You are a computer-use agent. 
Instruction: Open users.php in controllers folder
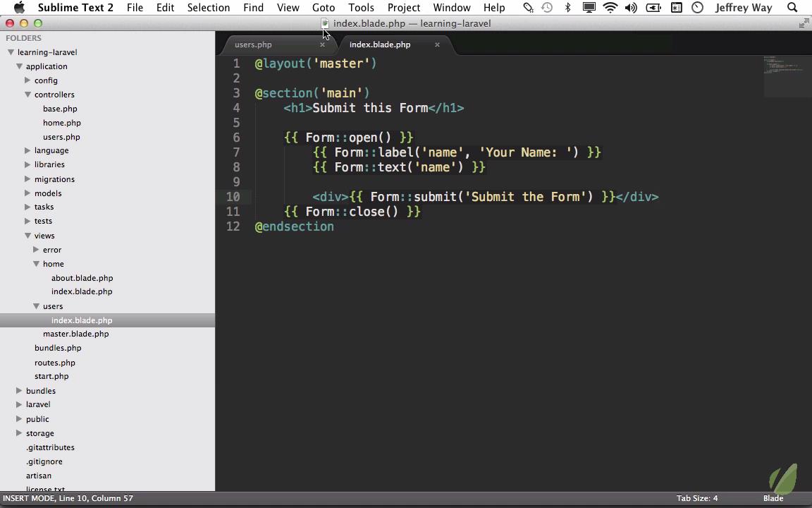[x=61, y=137]
